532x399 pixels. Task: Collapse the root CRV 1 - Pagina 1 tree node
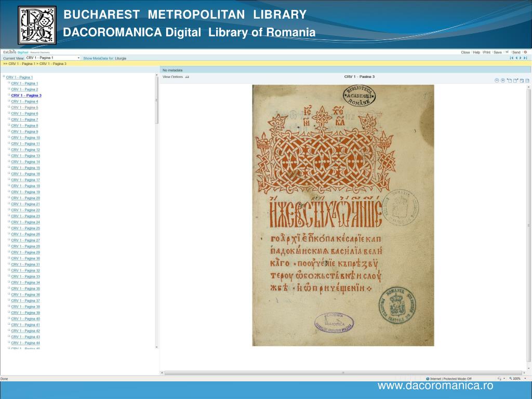(x=4, y=77)
